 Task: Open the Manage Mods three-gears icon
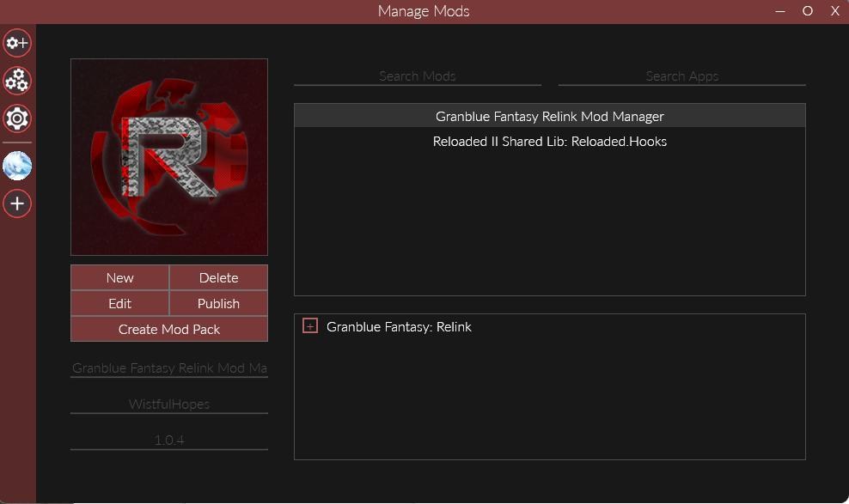(x=17, y=81)
